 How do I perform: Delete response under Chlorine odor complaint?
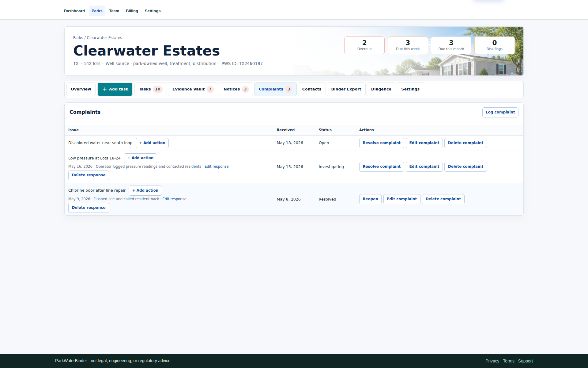point(89,208)
